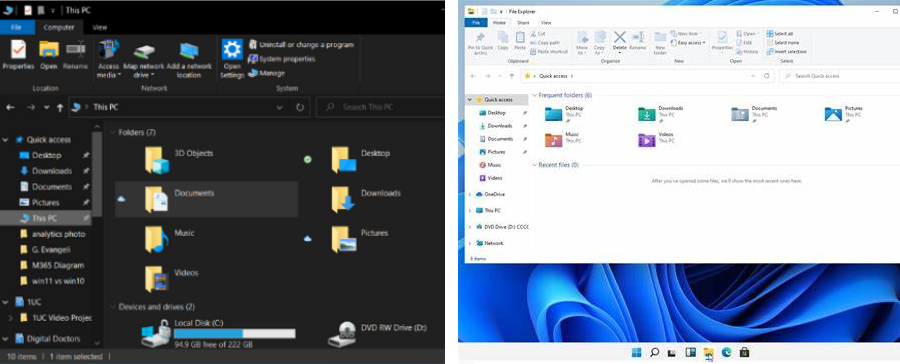
Task: Click Manage in dark ribbon System group
Action: tap(266, 73)
